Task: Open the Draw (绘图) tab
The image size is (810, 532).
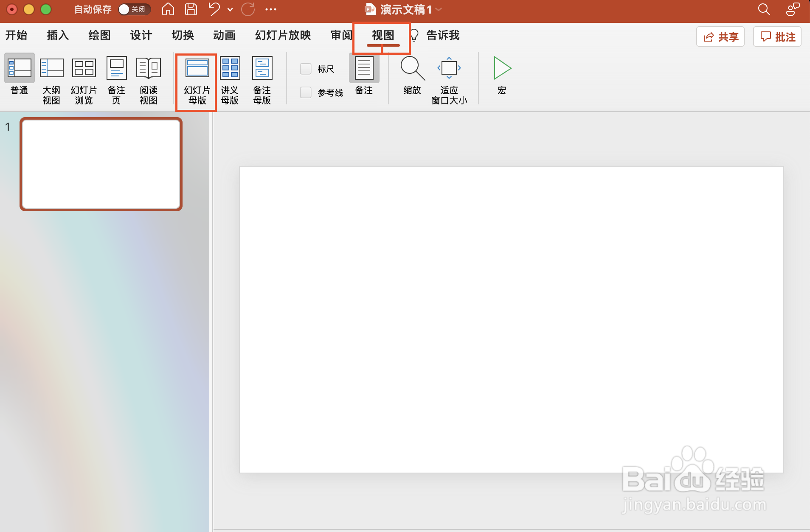Action: [x=99, y=35]
